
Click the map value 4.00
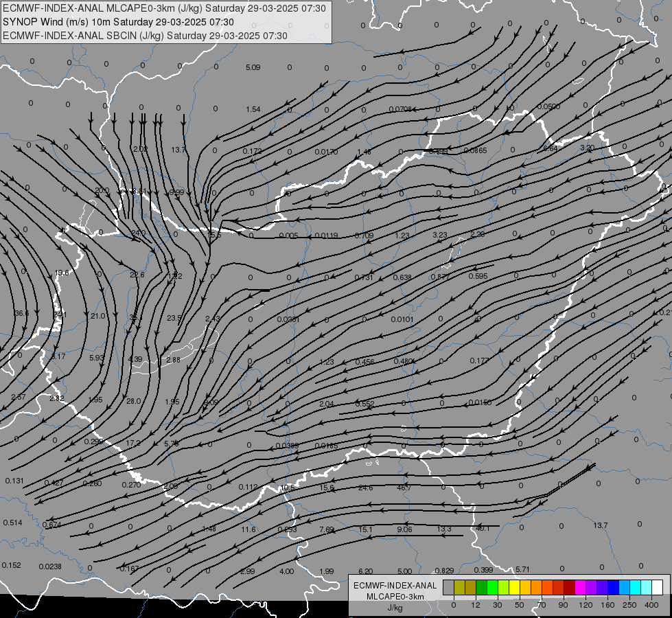click(x=287, y=571)
